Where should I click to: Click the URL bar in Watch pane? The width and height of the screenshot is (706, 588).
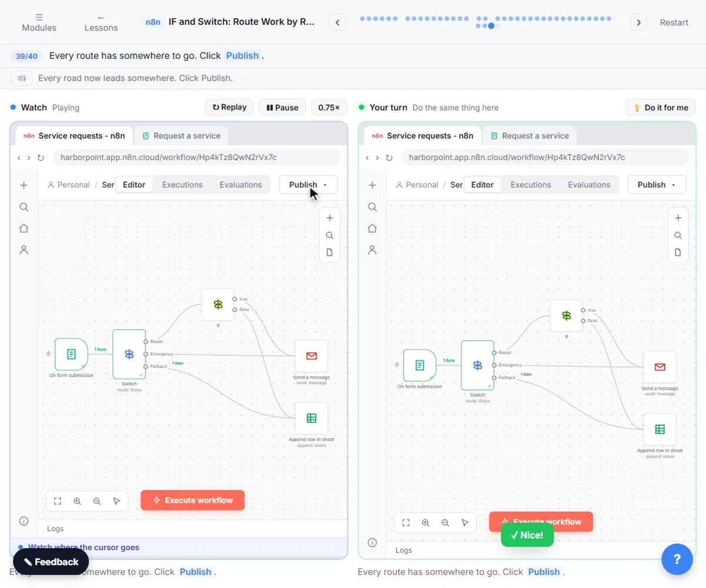pyautogui.click(x=197, y=158)
